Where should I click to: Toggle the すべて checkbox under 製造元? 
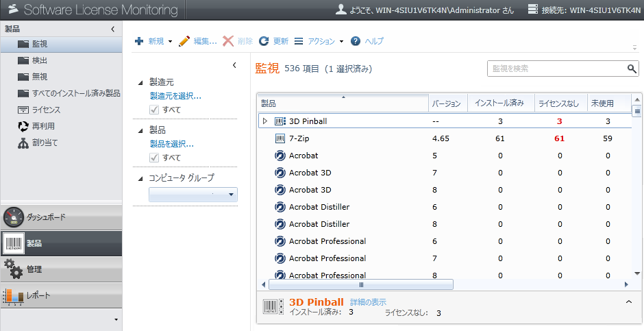155,110
